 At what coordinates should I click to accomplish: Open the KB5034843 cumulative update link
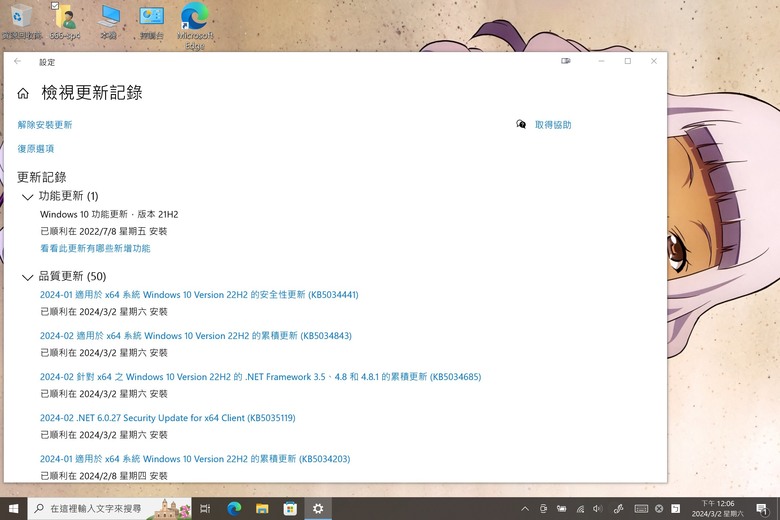click(x=195, y=336)
